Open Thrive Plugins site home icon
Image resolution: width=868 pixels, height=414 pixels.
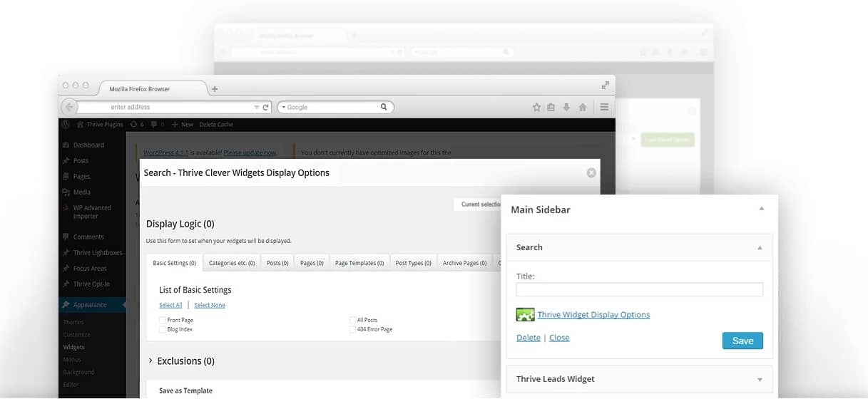pos(81,124)
